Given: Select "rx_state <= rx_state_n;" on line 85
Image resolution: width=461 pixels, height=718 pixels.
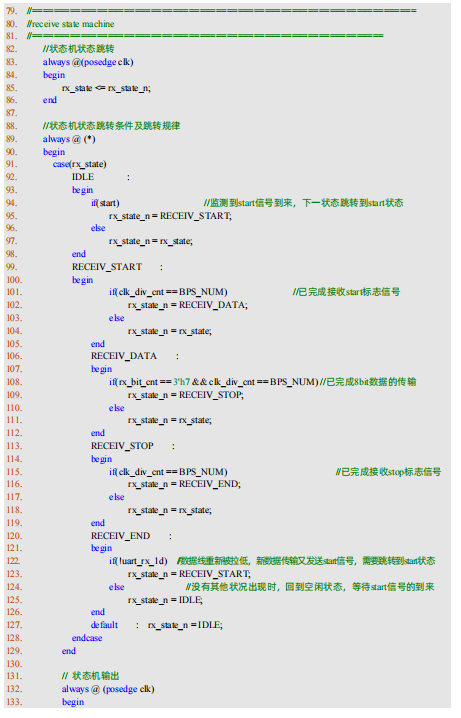Looking at the screenshot, I should pyautogui.click(x=106, y=88).
